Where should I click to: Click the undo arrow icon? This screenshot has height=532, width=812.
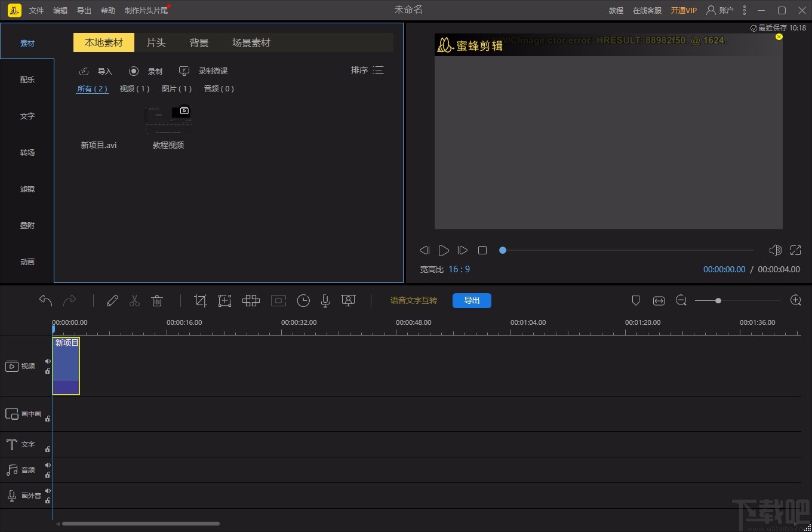(46, 300)
